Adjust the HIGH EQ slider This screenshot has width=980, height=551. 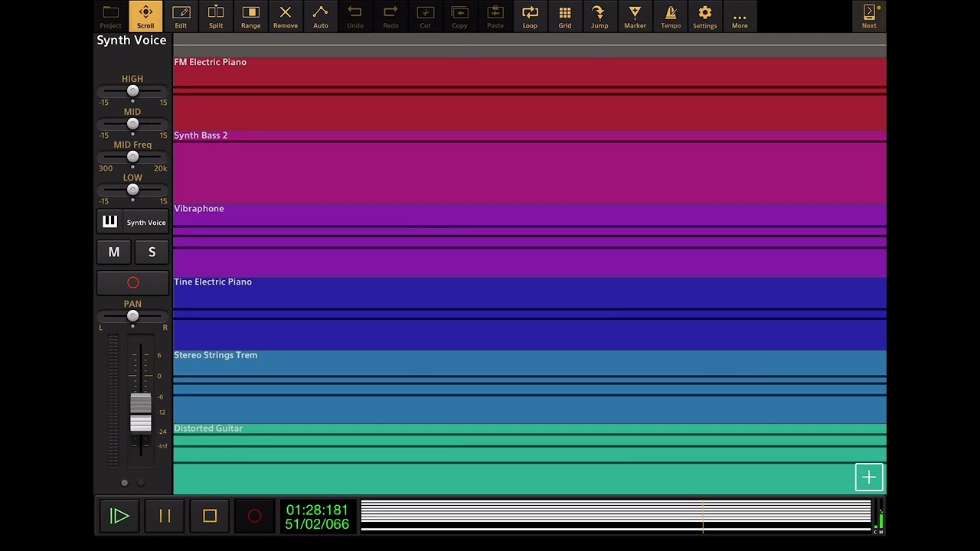[x=132, y=91]
